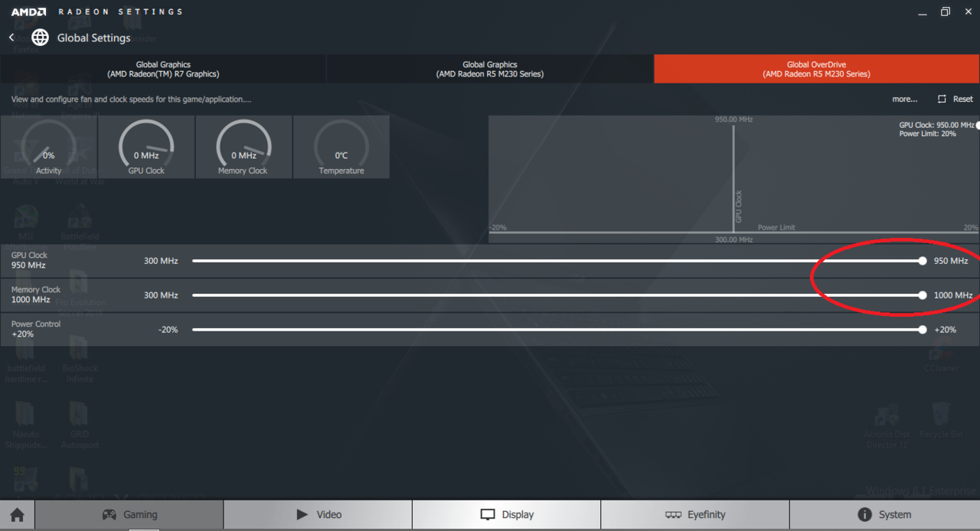Click the more... option
Viewport: 980px width, 531px height.
point(904,99)
